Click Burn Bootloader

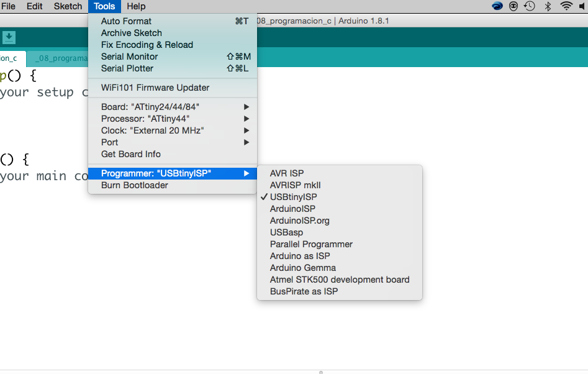173,185
